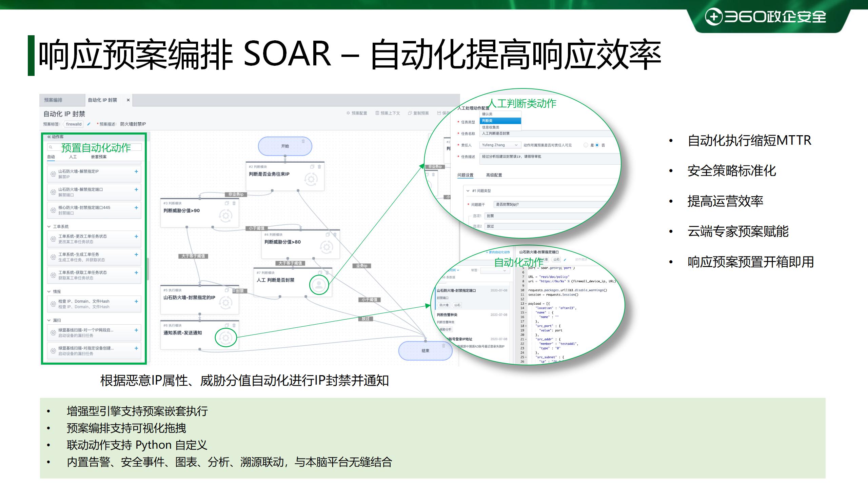Add 工单系统-生成工单任务 with its plus icon

tap(136, 255)
